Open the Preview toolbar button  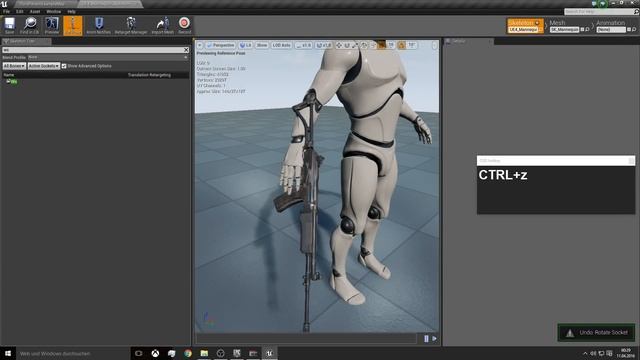click(52, 25)
